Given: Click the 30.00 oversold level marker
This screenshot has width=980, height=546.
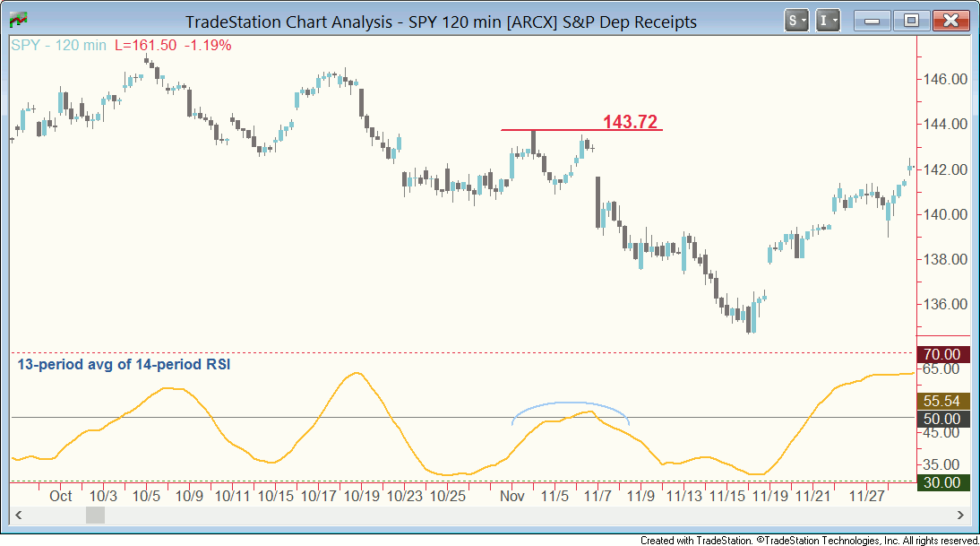Looking at the screenshot, I should [941, 482].
